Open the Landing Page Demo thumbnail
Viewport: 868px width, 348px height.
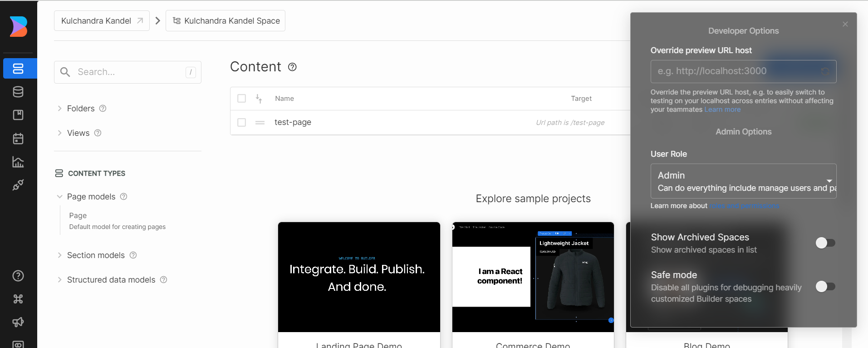(359, 277)
